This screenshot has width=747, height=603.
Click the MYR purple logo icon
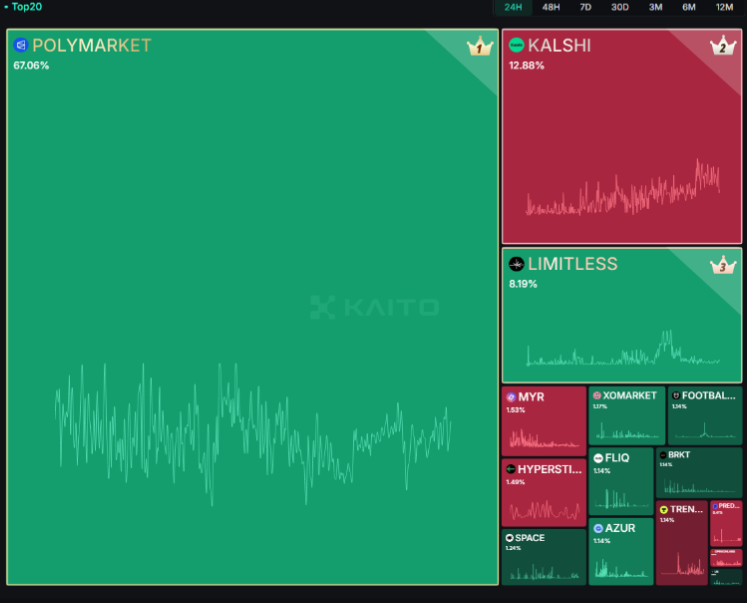point(511,397)
